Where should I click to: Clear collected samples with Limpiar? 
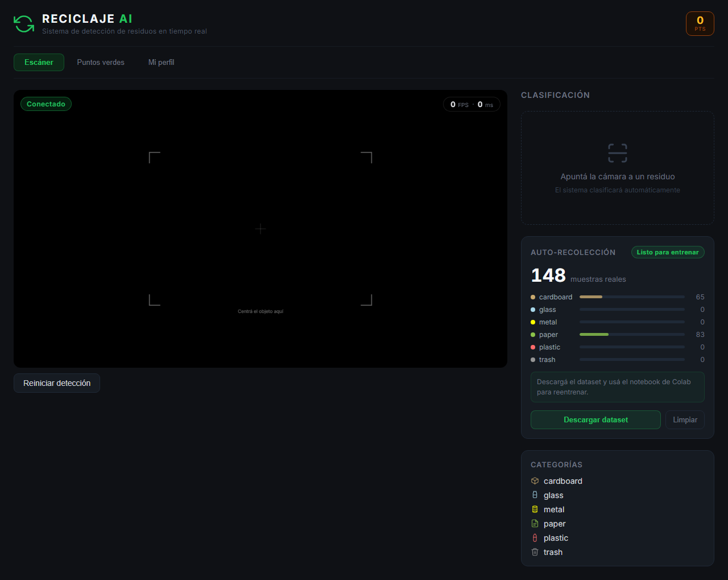click(x=685, y=419)
